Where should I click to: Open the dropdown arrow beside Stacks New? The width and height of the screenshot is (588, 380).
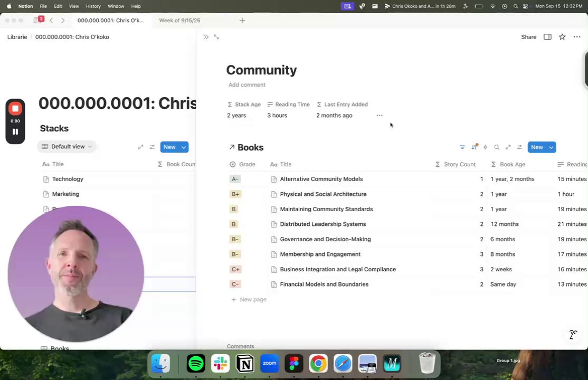[x=184, y=147]
